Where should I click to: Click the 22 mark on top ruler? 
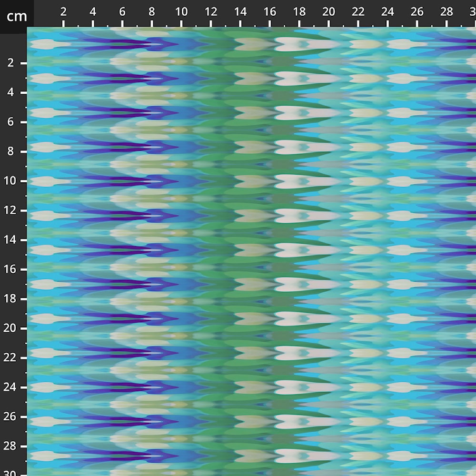point(358,12)
